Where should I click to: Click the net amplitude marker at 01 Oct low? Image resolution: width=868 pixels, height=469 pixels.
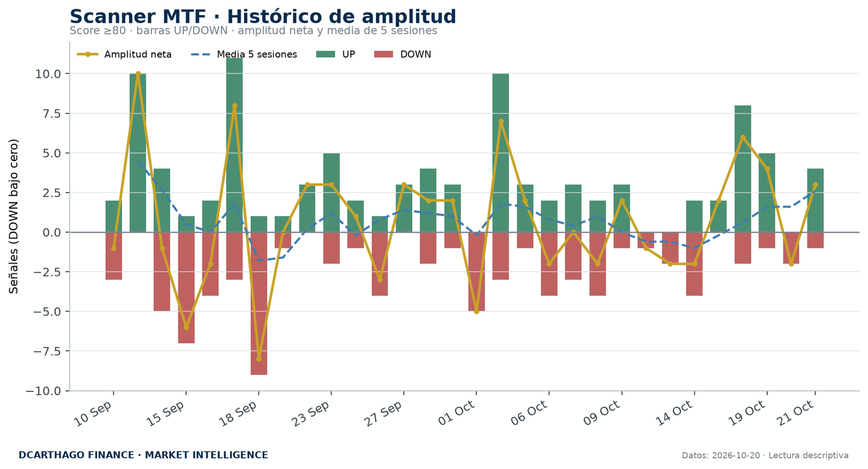pos(476,311)
